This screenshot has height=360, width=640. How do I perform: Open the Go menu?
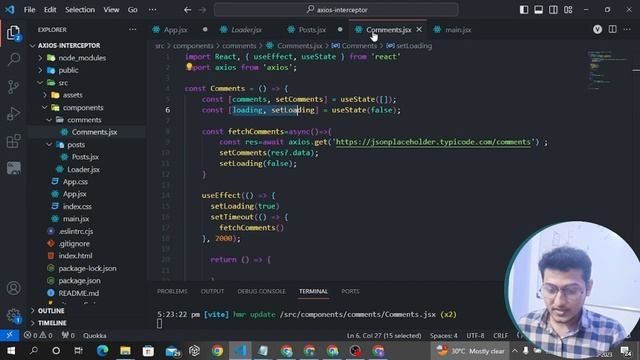(x=133, y=10)
